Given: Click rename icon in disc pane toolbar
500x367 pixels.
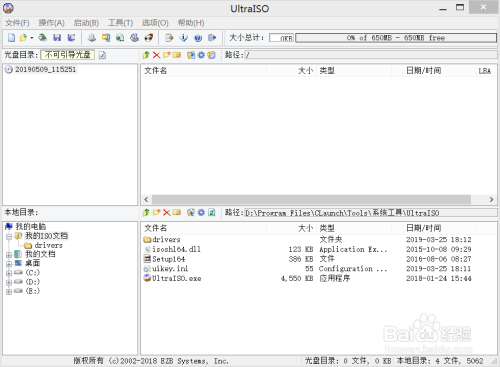Looking at the screenshot, I should pyautogui.click(x=177, y=55).
